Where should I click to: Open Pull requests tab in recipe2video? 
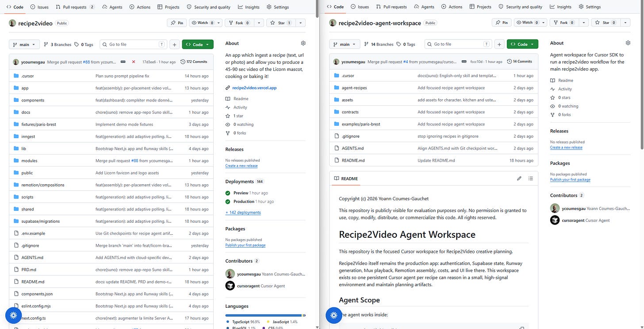coord(75,7)
